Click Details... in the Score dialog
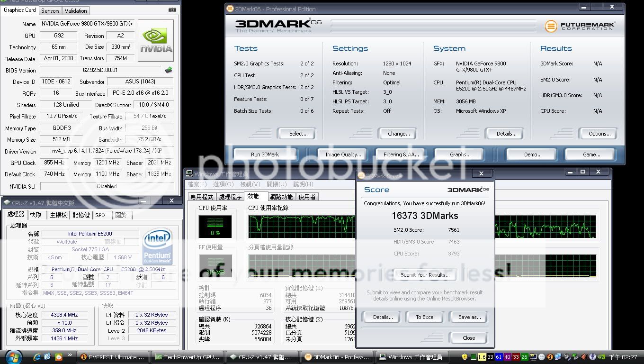The image size is (644, 364). click(x=383, y=317)
